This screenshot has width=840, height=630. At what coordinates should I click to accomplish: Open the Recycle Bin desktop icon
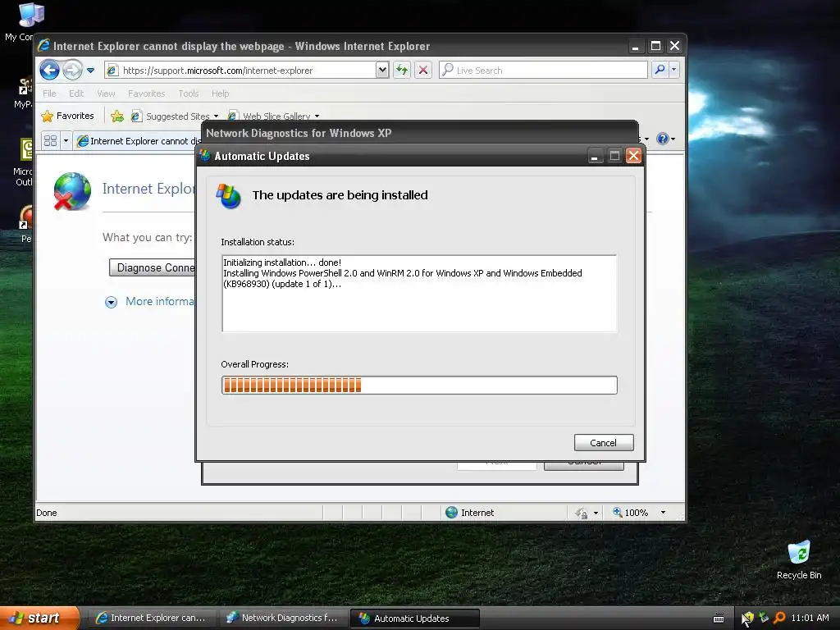799,559
